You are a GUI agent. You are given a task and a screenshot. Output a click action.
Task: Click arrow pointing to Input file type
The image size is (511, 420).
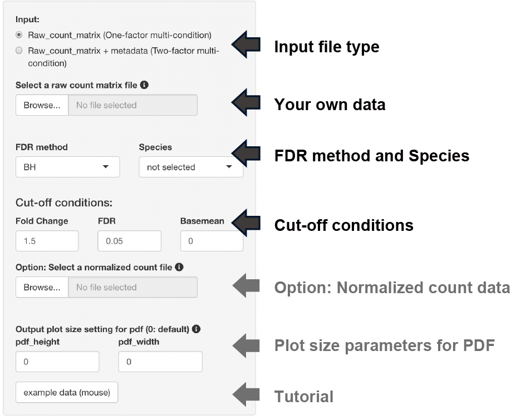(x=245, y=45)
